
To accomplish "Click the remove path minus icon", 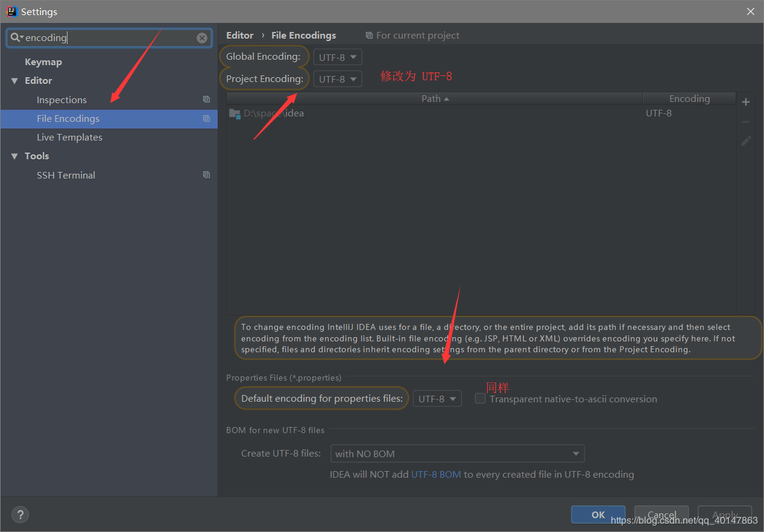I will [x=746, y=122].
